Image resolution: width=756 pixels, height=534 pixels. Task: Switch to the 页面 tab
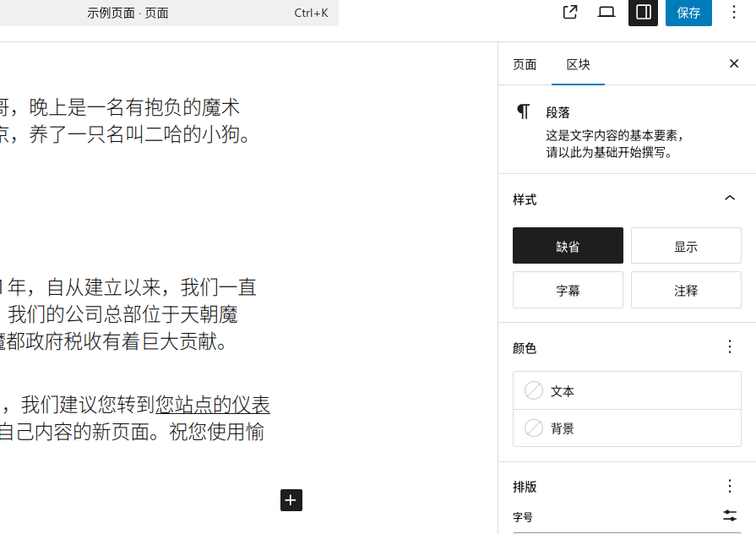click(x=525, y=65)
